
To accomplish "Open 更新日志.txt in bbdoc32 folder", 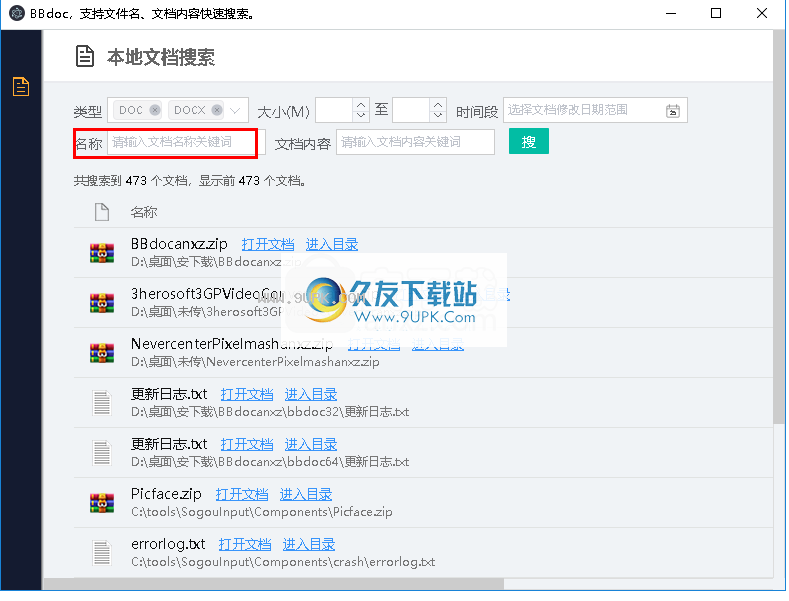I will click(247, 395).
